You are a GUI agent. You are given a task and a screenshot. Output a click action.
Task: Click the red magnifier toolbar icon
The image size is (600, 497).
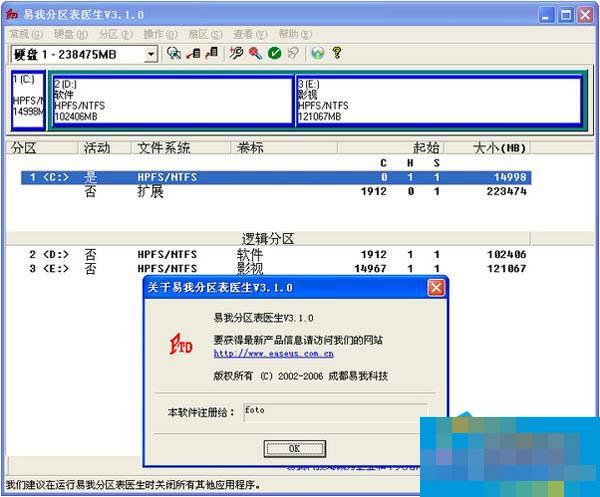pyautogui.click(x=255, y=53)
